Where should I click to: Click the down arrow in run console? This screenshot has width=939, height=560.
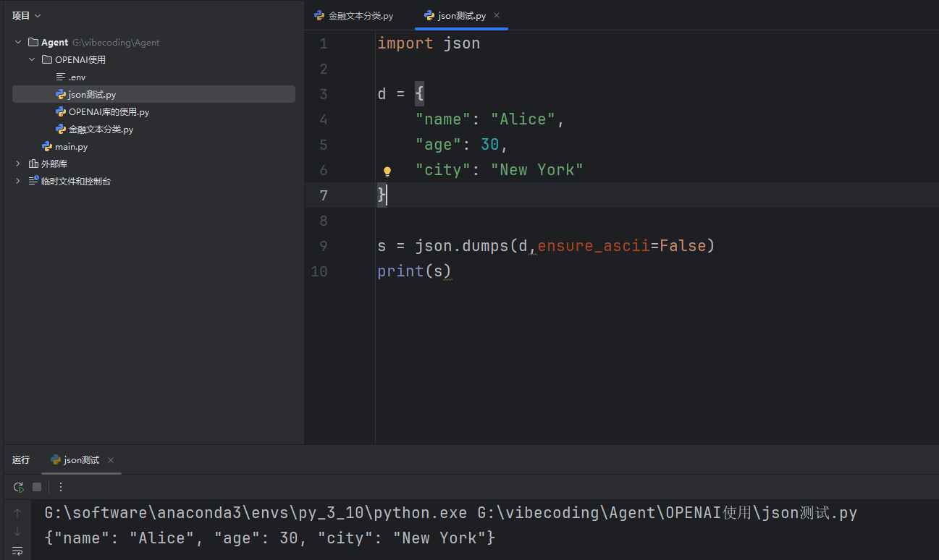tap(17, 532)
